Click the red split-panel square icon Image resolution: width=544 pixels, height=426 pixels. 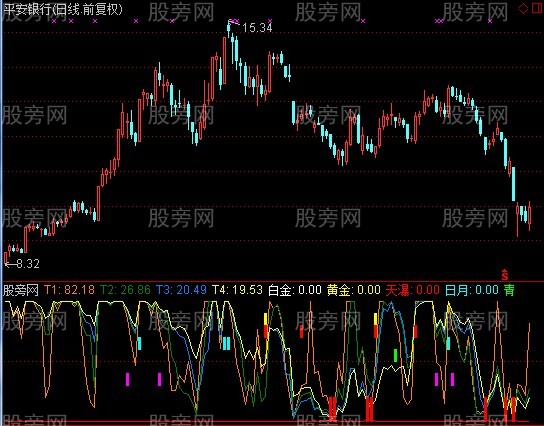tap(538, 8)
